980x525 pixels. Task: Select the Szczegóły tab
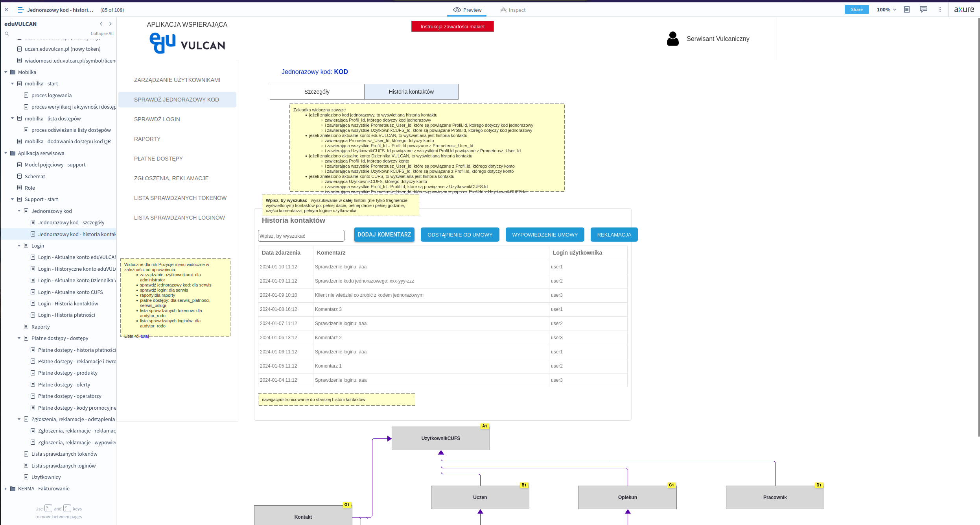[x=317, y=92]
